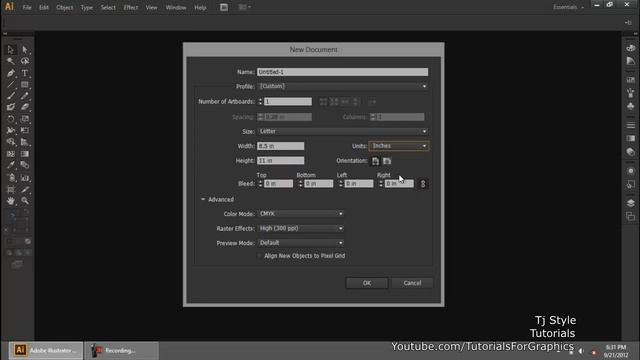640x360 pixels.
Task: Select the Magic Wand tool
Action: (x=11, y=61)
